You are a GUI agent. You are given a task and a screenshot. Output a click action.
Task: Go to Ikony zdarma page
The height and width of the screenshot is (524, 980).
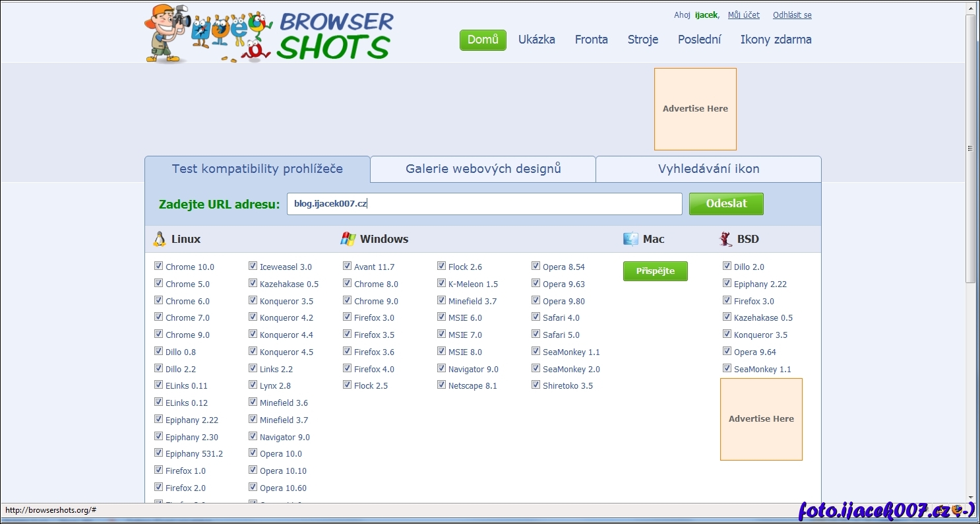776,40
